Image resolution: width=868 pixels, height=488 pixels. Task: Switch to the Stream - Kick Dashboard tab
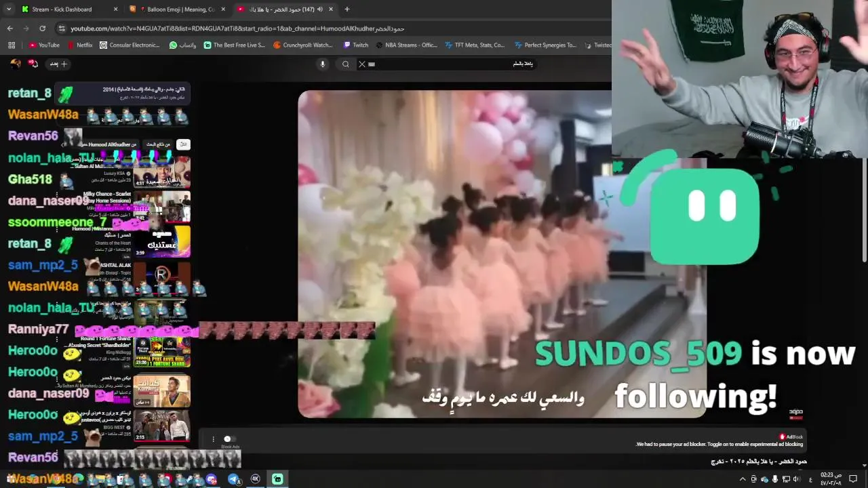point(68,9)
